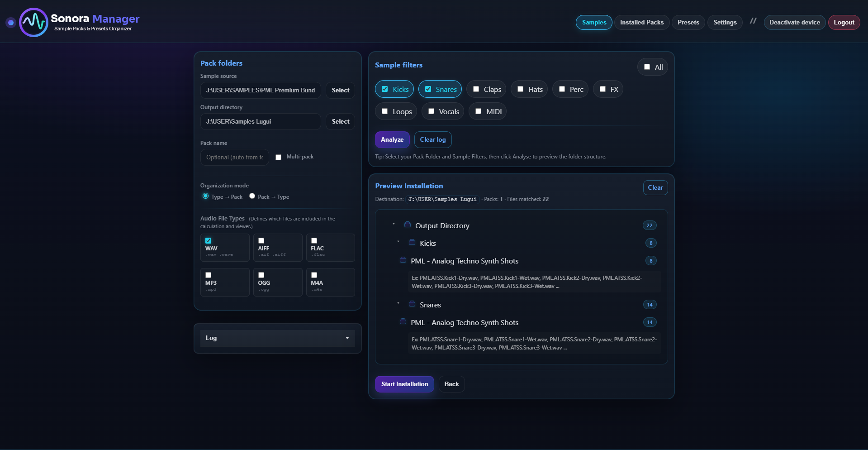Click folder icon of pack under Kicks
The width and height of the screenshot is (868, 450).
(403, 260)
